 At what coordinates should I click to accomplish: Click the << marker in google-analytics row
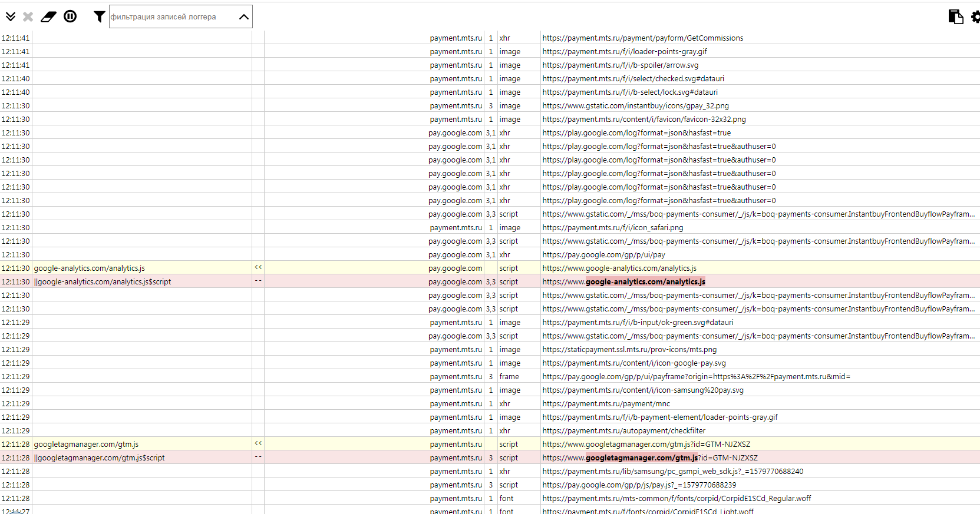(258, 268)
